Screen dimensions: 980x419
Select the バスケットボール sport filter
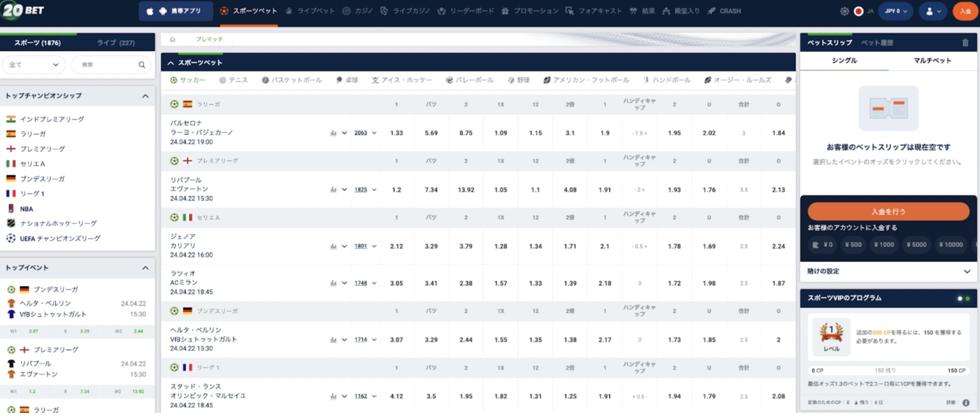(292, 80)
